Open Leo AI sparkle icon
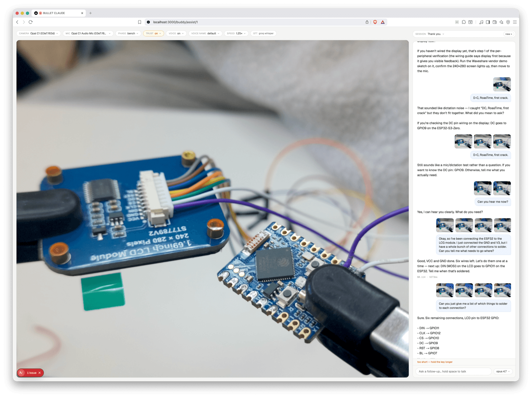The height and width of the screenshot is (398, 532). [501, 22]
